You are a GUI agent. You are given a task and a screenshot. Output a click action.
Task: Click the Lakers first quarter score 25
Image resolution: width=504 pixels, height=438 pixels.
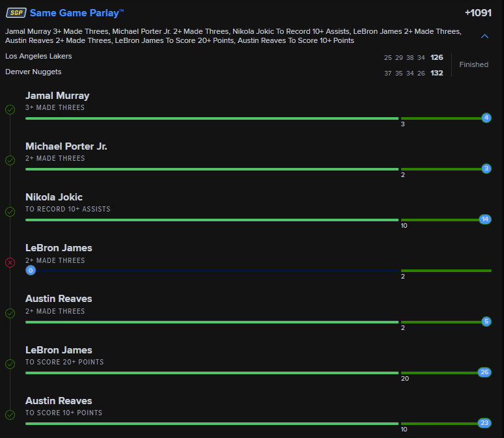click(388, 58)
